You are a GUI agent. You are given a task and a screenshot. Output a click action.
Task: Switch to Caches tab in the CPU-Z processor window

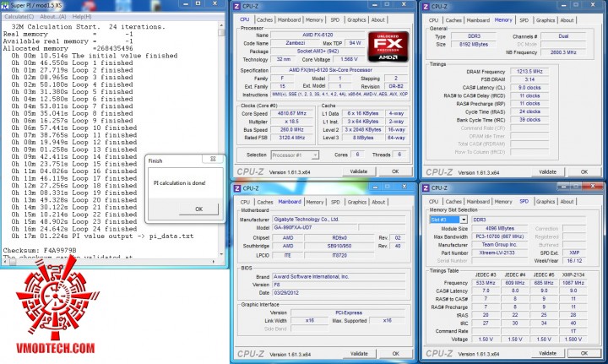(x=264, y=19)
